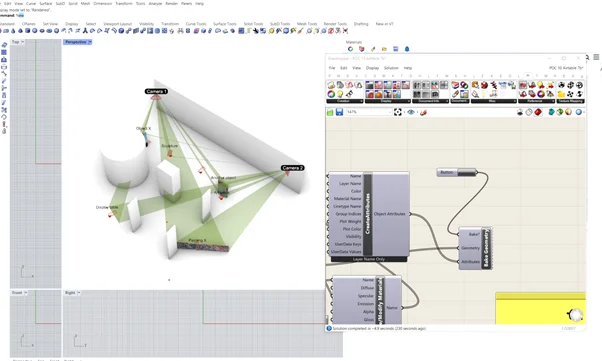This screenshot has height=361, width=602.
Task: Click the Modify Material component title bar
Action: 380,300
